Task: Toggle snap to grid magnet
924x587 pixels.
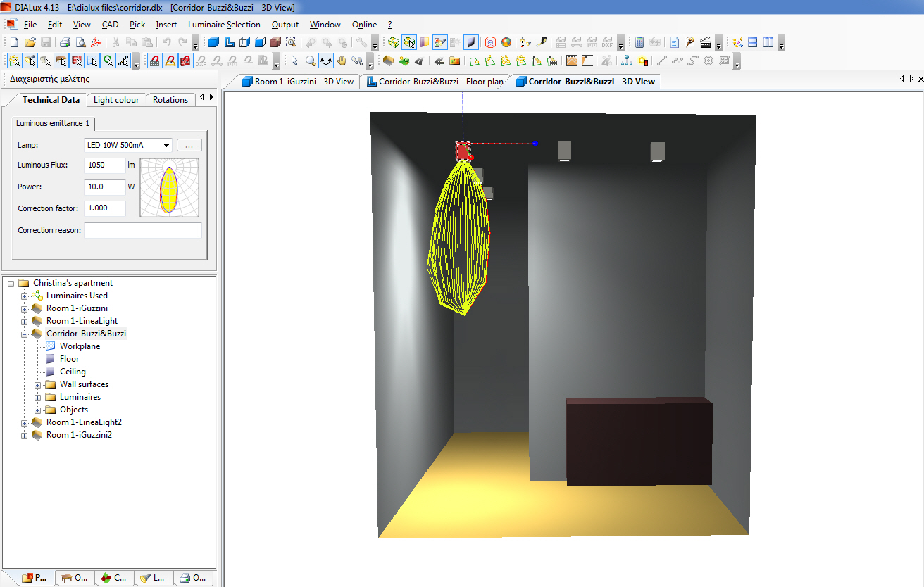Action: pyautogui.click(x=154, y=61)
